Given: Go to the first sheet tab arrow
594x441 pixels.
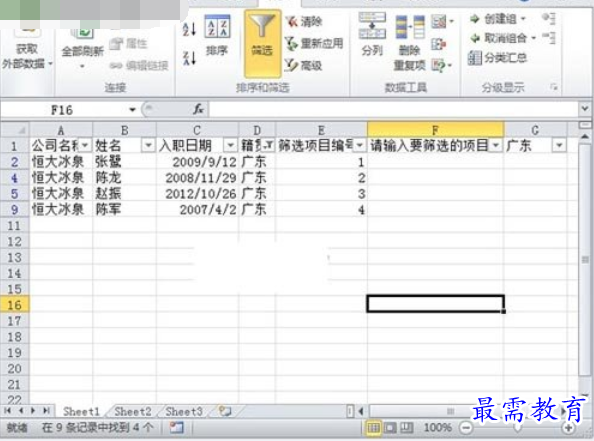Looking at the screenshot, I should (x=7, y=411).
